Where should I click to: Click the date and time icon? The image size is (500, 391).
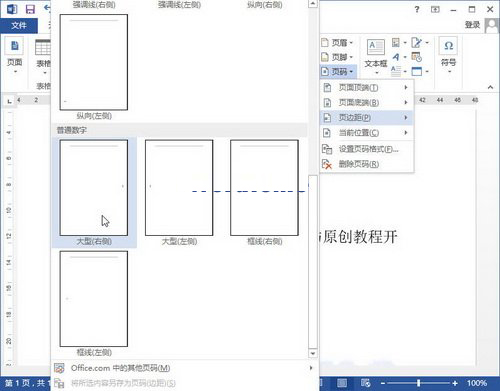click(416, 57)
